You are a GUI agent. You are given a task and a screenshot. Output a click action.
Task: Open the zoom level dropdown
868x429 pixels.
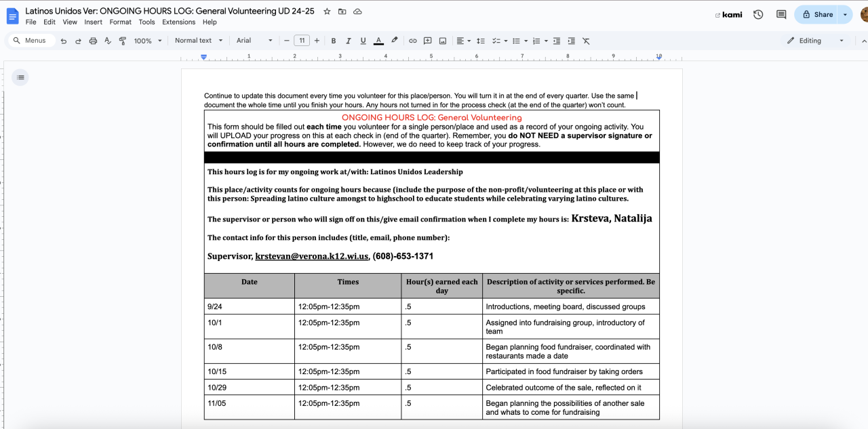148,41
